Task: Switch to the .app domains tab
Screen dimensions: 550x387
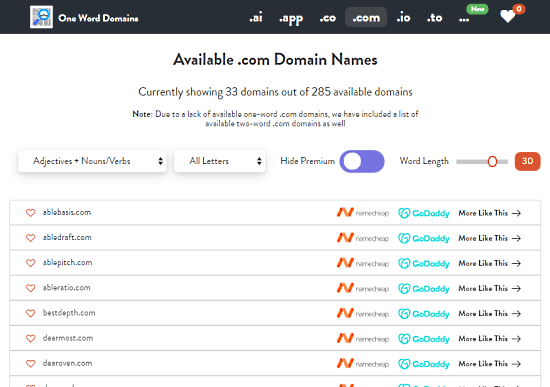Action: (291, 18)
